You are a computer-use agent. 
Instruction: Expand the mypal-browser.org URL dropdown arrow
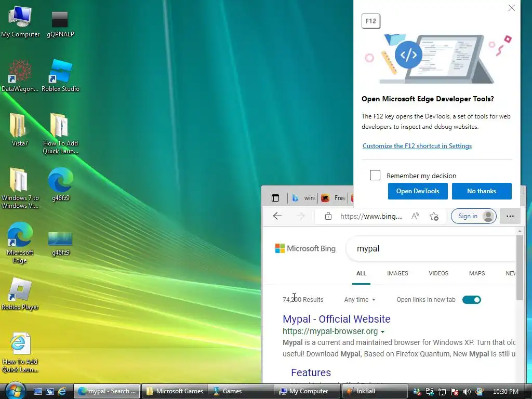click(x=383, y=331)
